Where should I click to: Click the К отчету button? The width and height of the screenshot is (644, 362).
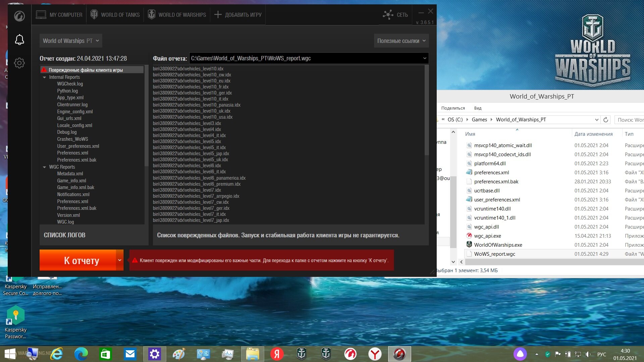pyautogui.click(x=78, y=260)
